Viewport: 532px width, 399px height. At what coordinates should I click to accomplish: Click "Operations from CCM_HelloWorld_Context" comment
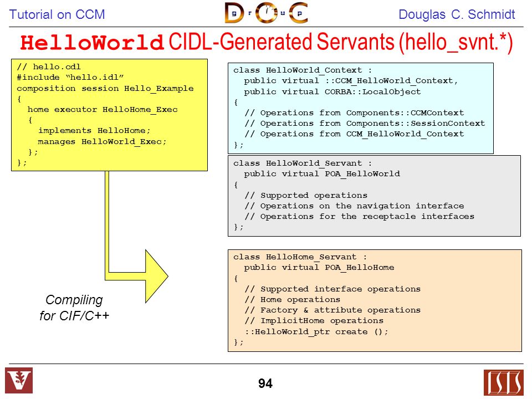[354, 134]
